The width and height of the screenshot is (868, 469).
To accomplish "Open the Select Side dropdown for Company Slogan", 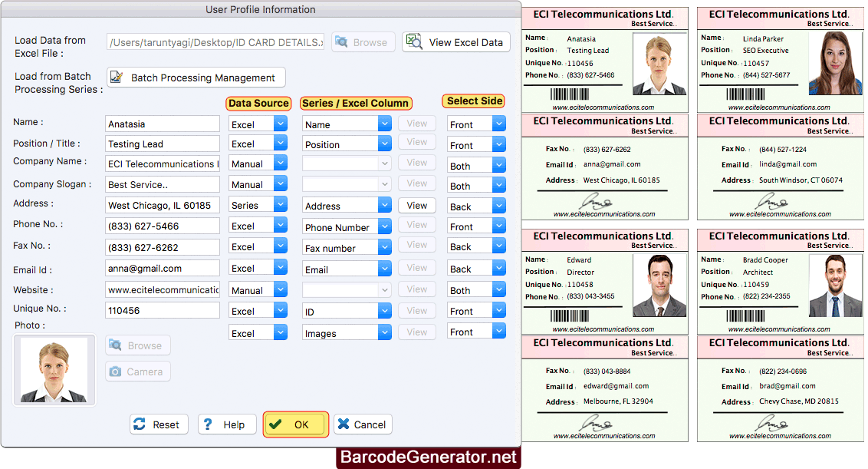I will [499, 185].
